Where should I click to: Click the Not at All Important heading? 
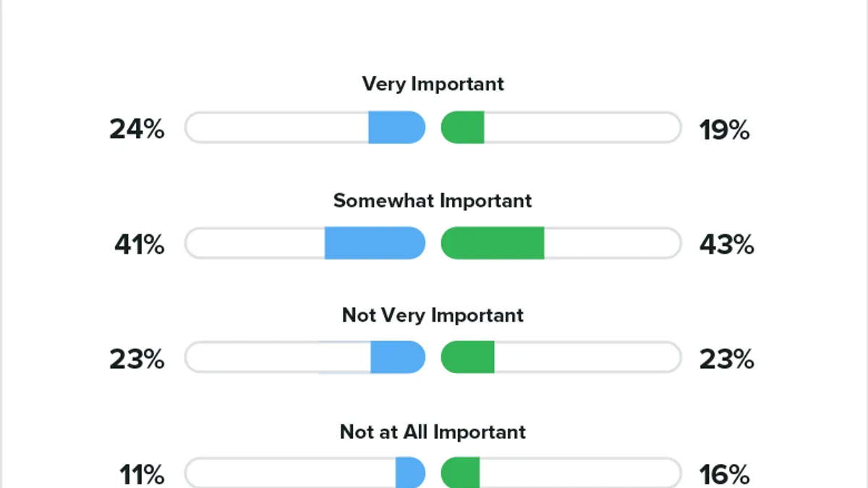pos(433,432)
